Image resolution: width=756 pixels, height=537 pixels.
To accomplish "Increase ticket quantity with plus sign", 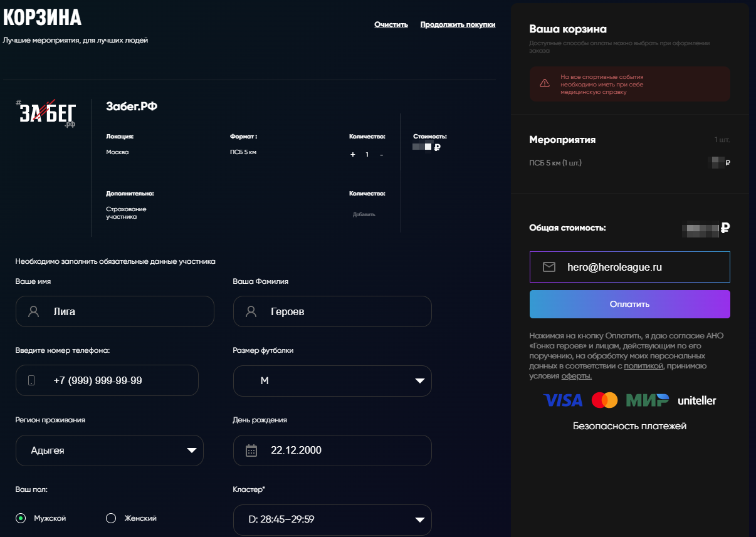I will pos(352,155).
